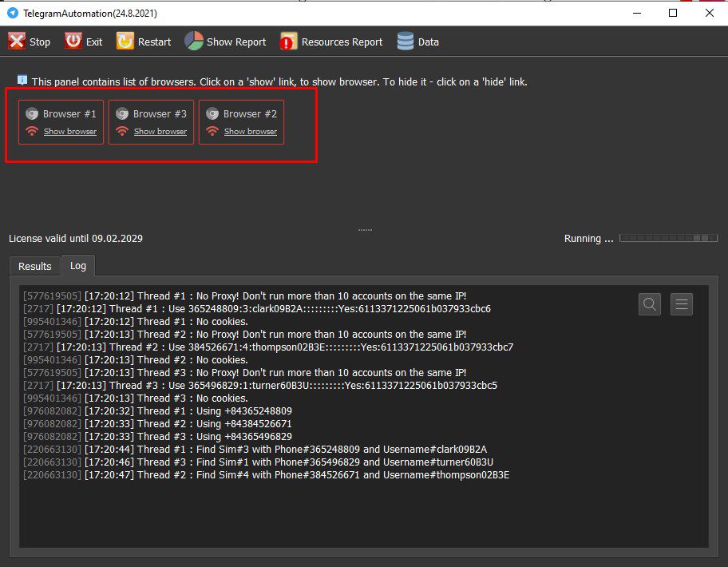Click 'Thread #1 : No Proxy!' warning line
728x567 pixels.
coord(245,295)
